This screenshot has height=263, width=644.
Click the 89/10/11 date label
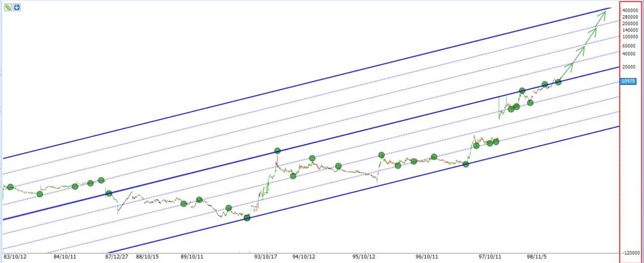(x=192, y=256)
